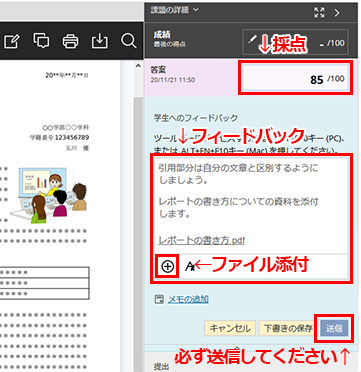This screenshot has width=361, height=372.
Task: Click the plus attach-file icon
Action: [168, 266]
